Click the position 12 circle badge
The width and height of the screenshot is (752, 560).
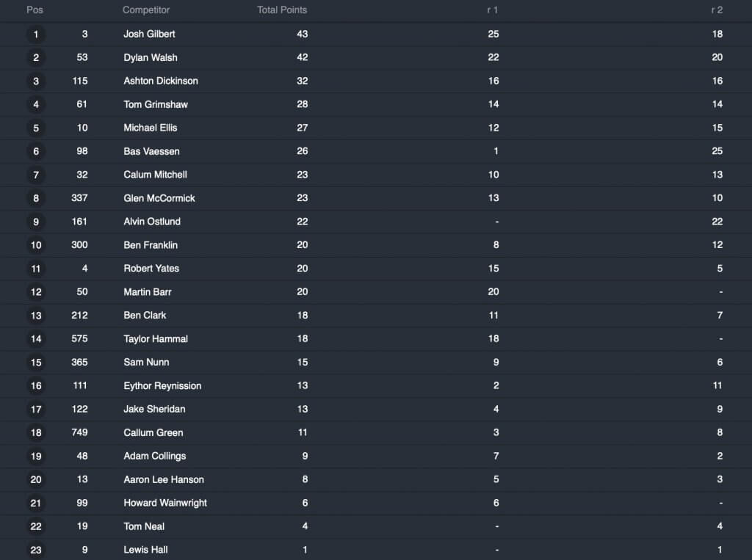click(36, 292)
